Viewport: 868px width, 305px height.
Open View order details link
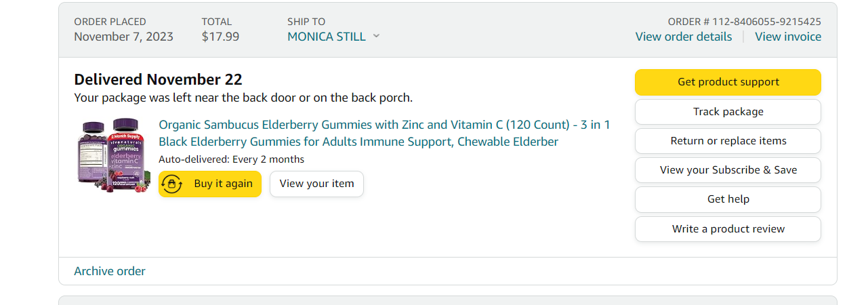[x=683, y=37]
